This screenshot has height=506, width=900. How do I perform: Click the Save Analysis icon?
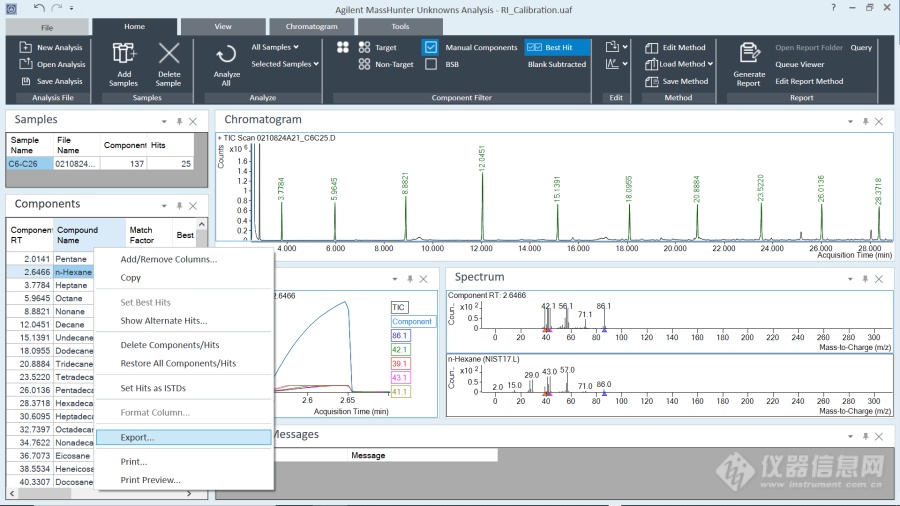pyautogui.click(x=25, y=81)
